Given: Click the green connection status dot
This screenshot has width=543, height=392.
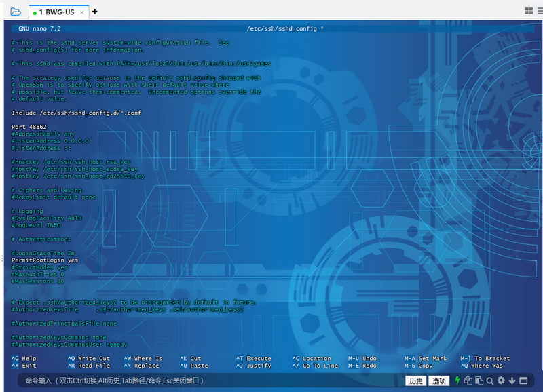Looking at the screenshot, I should (35, 12).
